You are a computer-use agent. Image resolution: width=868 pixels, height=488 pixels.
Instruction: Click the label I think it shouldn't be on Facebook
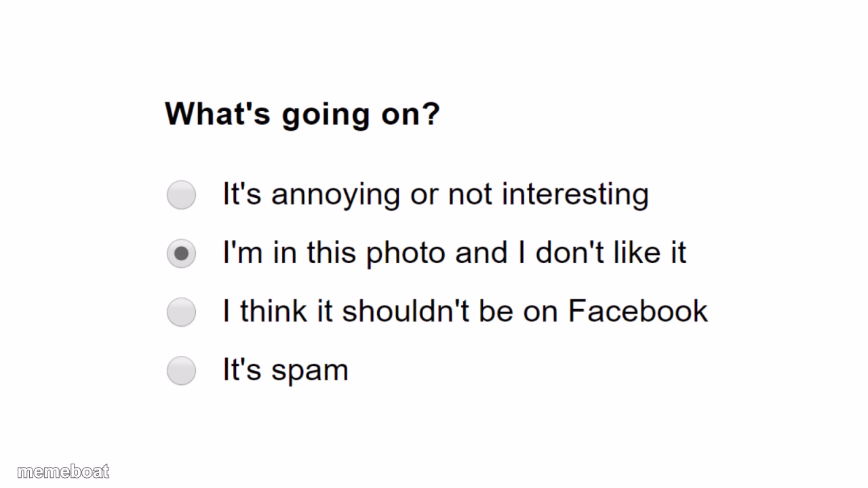tap(465, 312)
